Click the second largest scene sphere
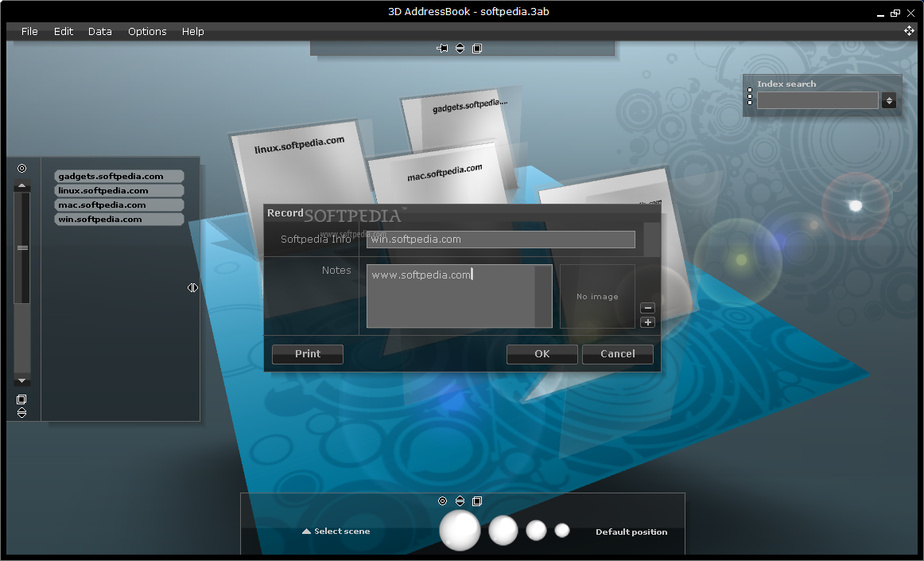The height and width of the screenshot is (561, 924). (x=503, y=530)
